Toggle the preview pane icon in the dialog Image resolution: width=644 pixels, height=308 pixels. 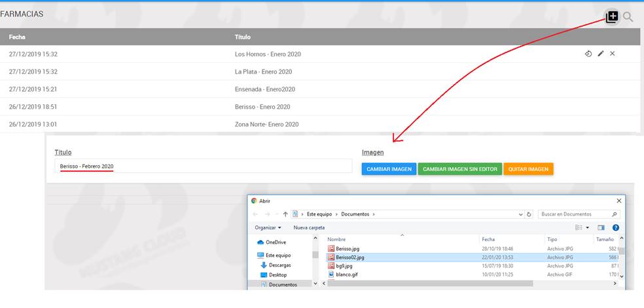(x=601, y=227)
